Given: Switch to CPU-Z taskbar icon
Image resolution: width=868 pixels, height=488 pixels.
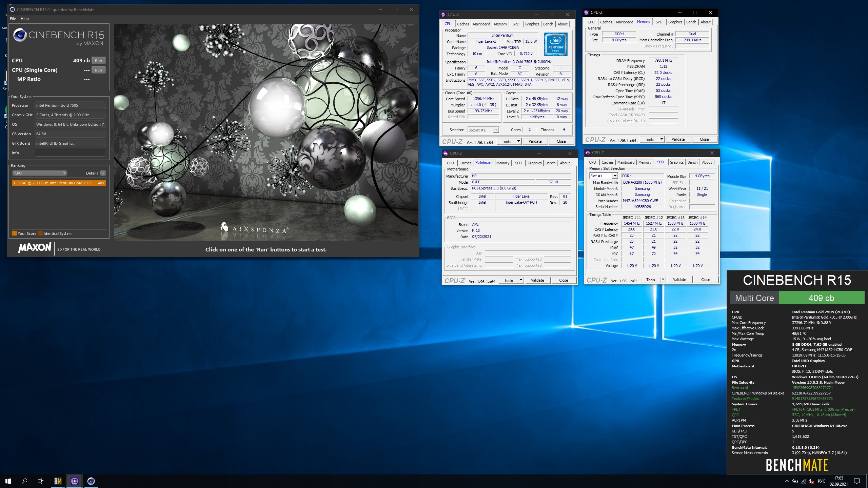Looking at the screenshot, I should [x=75, y=481].
